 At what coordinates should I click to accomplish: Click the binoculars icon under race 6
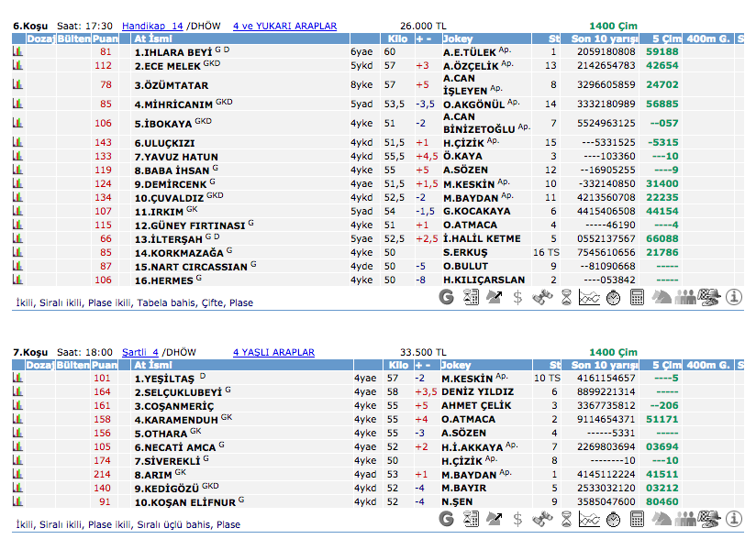point(542,297)
